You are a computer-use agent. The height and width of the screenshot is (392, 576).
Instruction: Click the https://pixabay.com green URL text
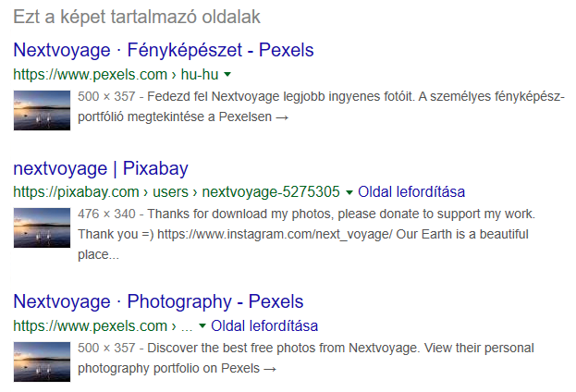(76, 192)
